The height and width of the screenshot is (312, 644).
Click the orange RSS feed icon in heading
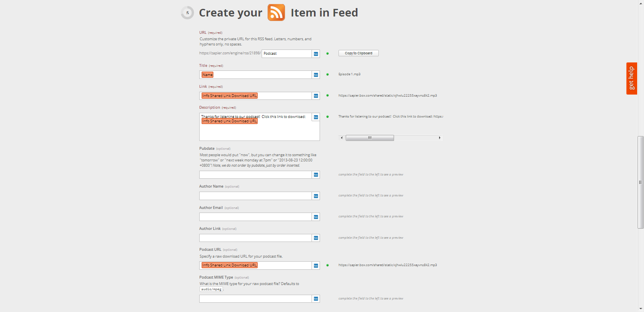pyautogui.click(x=277, y=12)
